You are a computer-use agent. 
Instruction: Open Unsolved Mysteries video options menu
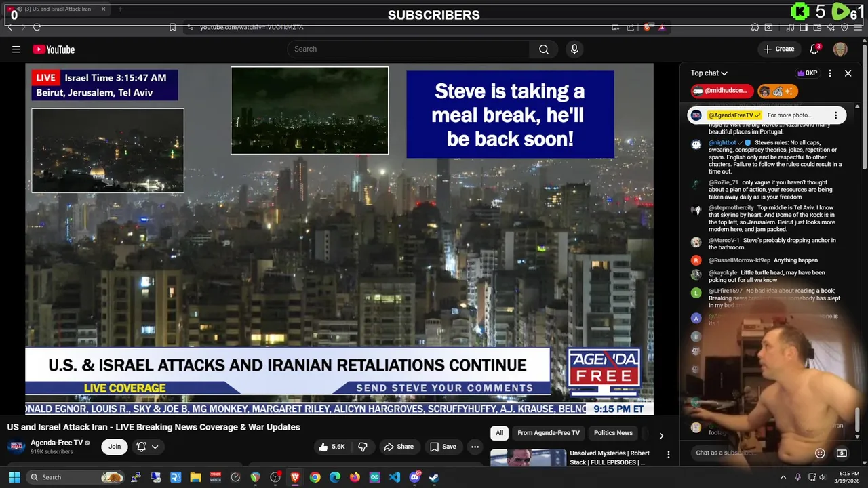pos(668,455)
